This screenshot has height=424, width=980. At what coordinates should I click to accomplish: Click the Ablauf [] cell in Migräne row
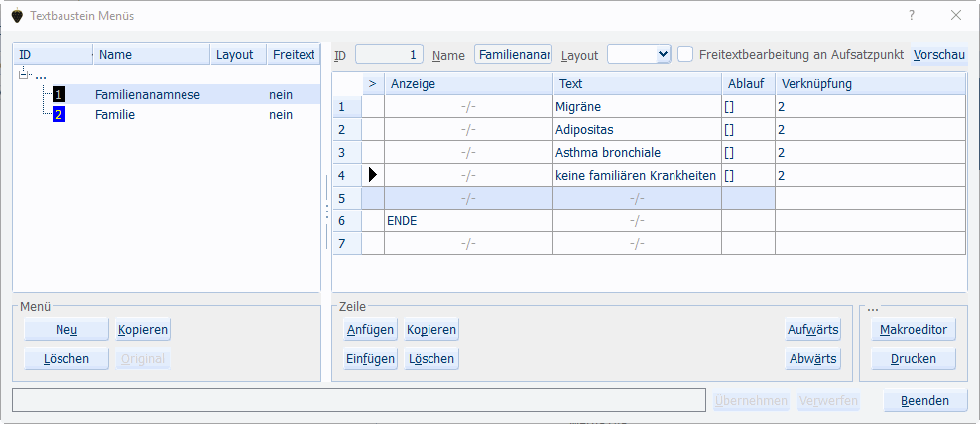pos(749,107)
